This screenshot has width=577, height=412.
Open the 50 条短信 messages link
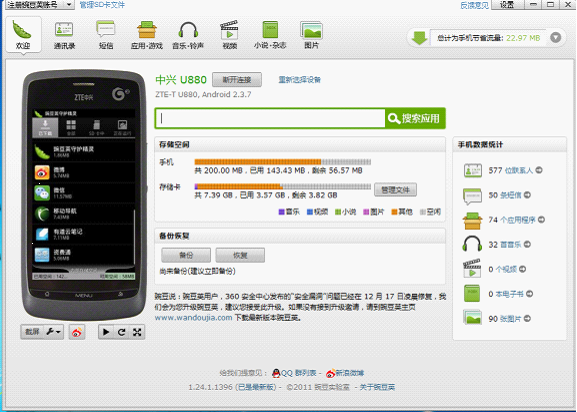pyautogui.click(x=505, y=195)
